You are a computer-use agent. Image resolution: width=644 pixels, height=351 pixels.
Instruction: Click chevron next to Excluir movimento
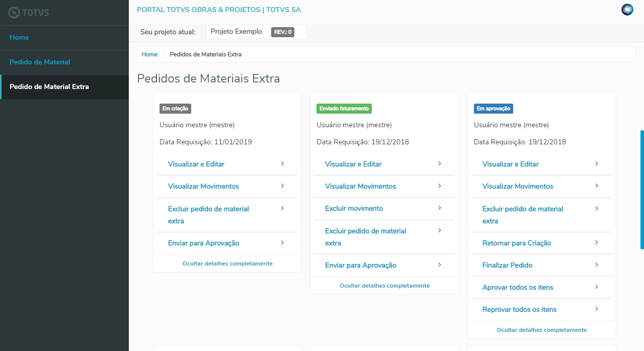point(439,208)
